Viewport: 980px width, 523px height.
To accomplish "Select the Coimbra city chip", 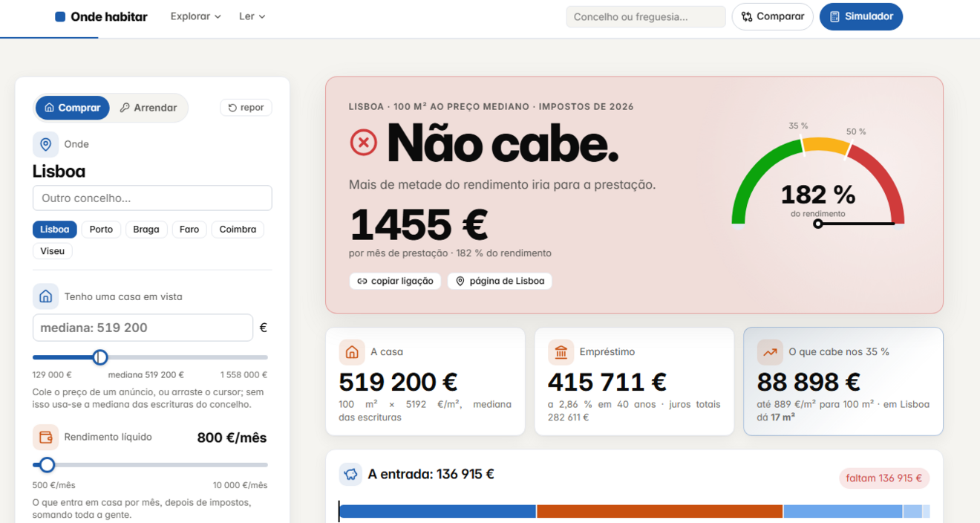I will [238, 230].
